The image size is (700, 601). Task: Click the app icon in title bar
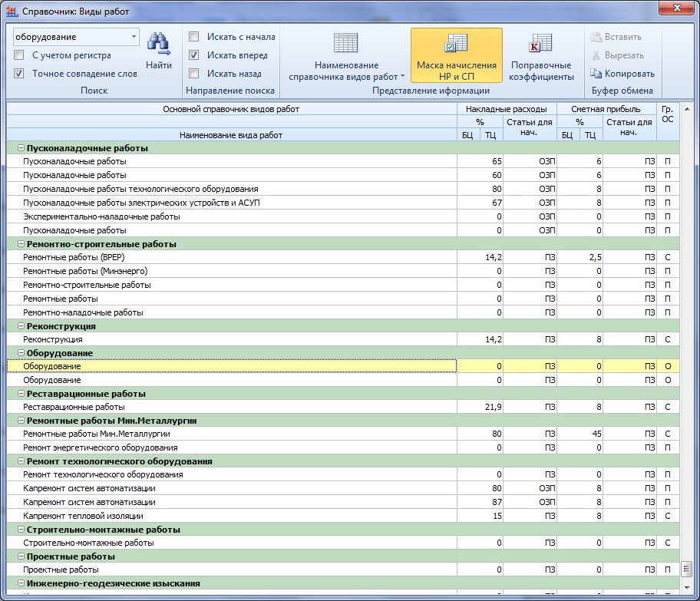[x=12, y=12]
